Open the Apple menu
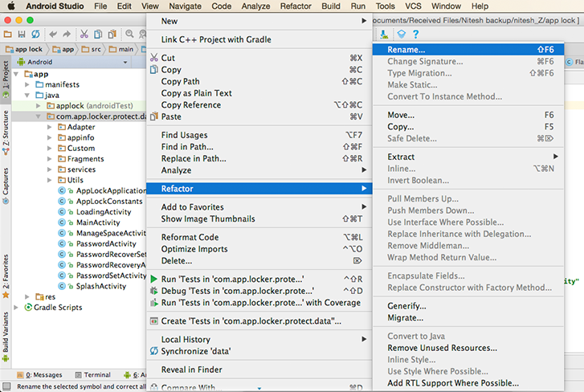This screenshot has width=584, height=392. 11,6
